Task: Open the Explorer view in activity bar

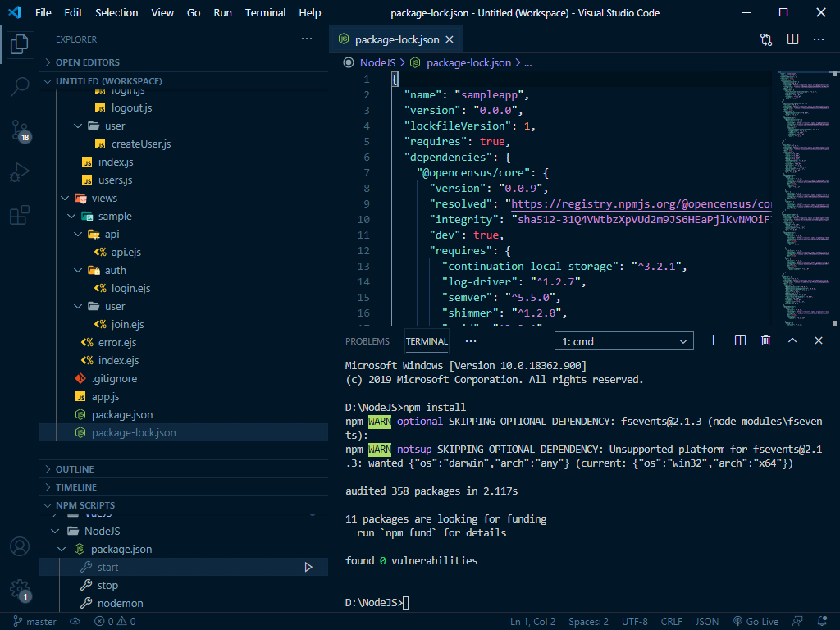Action: coord(20,44)
